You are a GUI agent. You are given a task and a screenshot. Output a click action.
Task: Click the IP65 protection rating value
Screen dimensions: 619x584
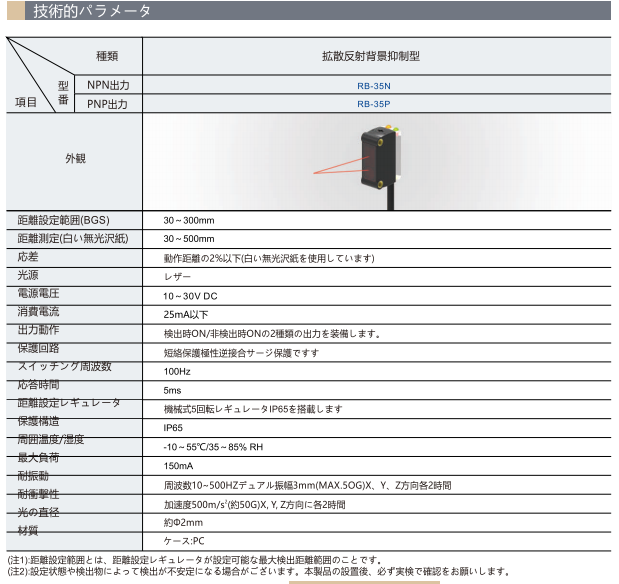[174, 428]
